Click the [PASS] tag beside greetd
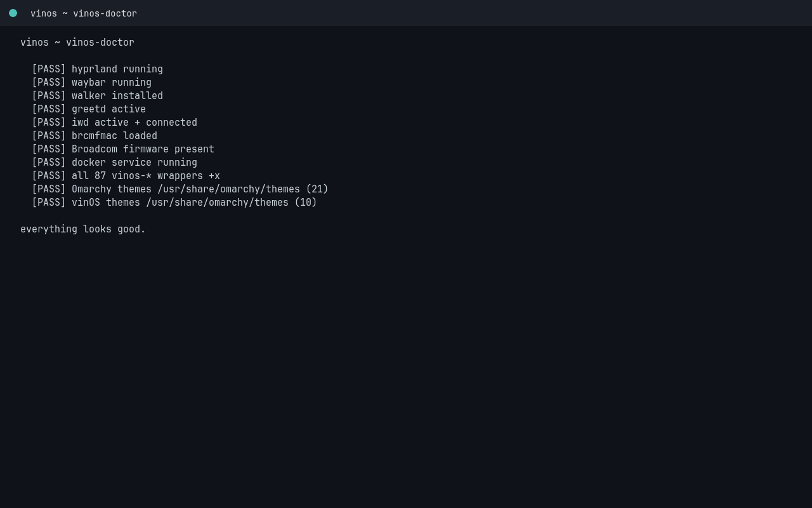Viewport: 812px width, 508px height. pyautogui.click(x=49, y=109)
